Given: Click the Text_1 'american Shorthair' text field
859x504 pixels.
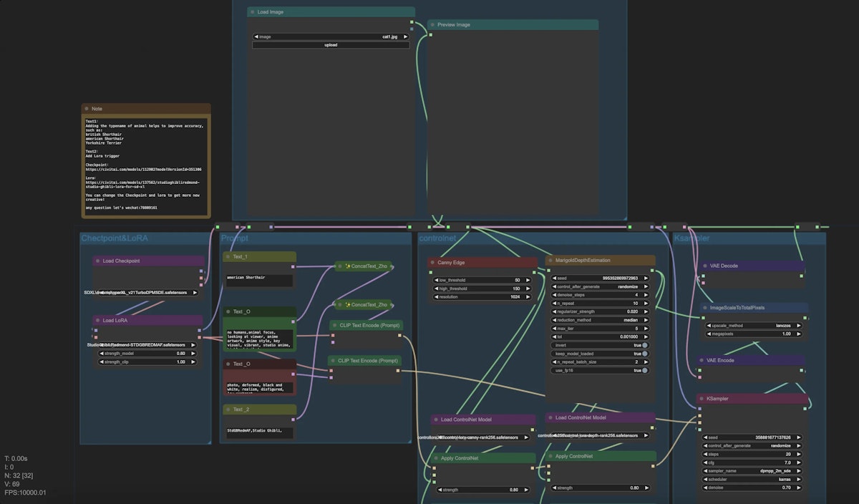Looking at the screenshot, I should pyautogui.click(x=259, y=278).
